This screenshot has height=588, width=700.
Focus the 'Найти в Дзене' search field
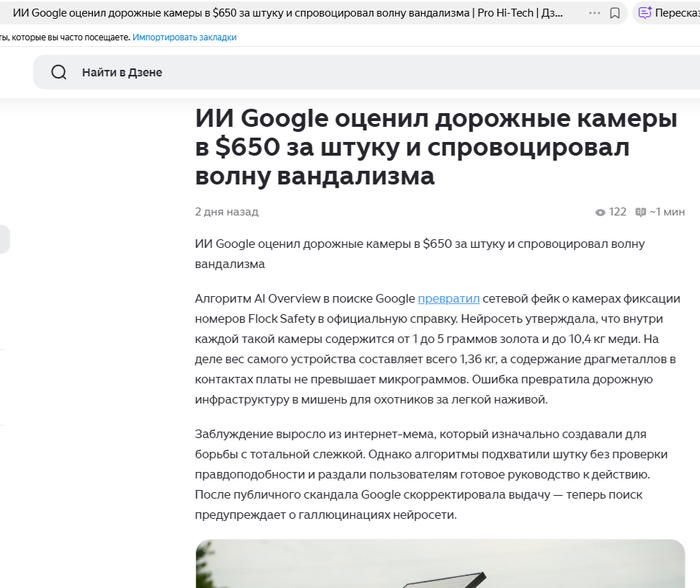[366, 72]
